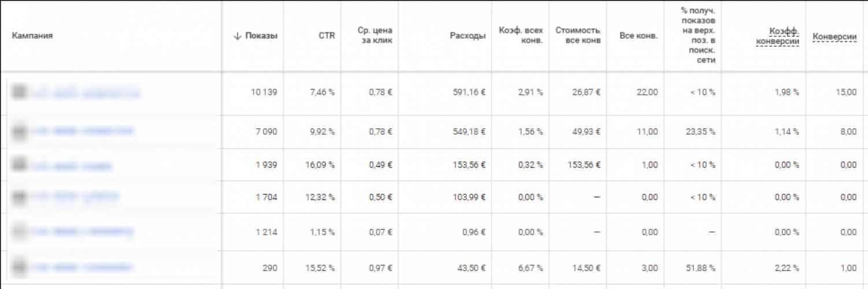Click the sort arrow beside Показы
Screen dimensions: 868x289
[237, 36]
